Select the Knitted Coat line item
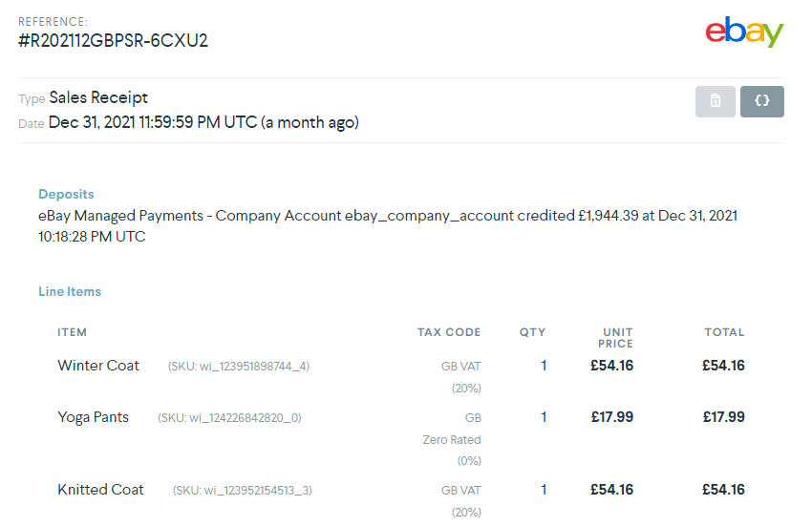Viewport: 812px width, 527px height. [x=100, y=490]
